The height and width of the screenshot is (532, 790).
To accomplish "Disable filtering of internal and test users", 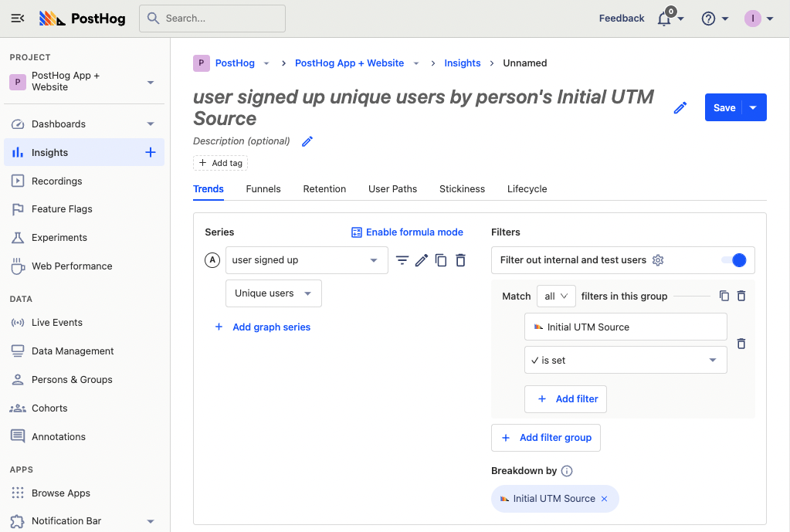I will (x=739, y=260).
